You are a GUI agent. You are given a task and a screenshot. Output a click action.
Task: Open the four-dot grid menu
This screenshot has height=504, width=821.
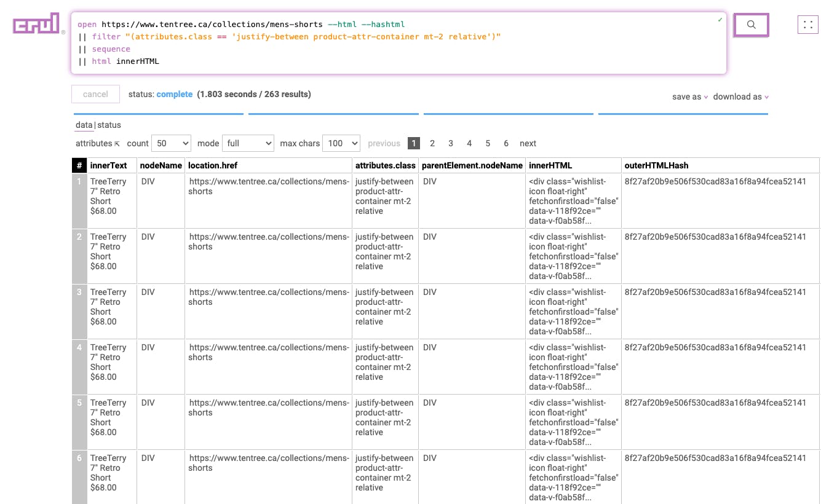pos(808,25)
